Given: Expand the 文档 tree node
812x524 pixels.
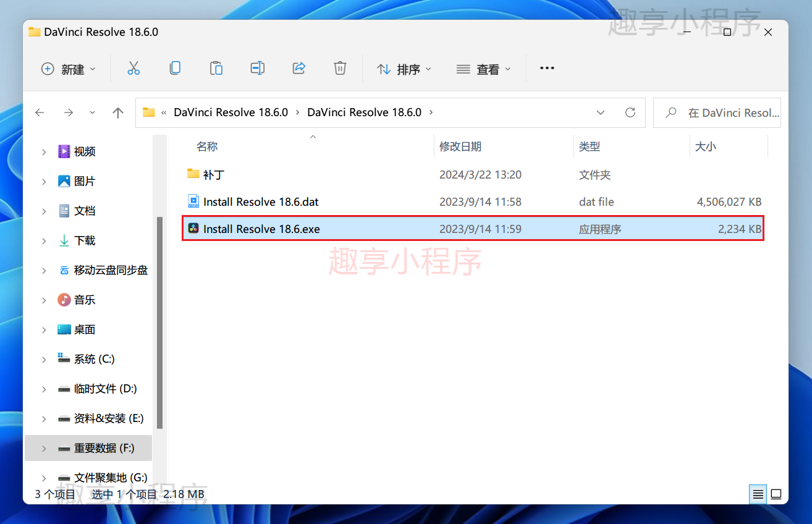Looking at the screenshot, I should coord(44,211).
